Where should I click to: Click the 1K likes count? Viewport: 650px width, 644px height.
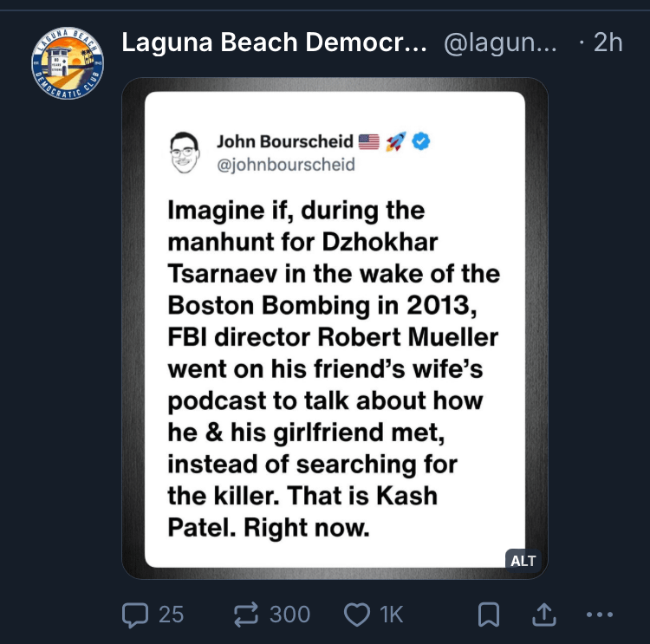pyautogui.click(x=392, y=615)
